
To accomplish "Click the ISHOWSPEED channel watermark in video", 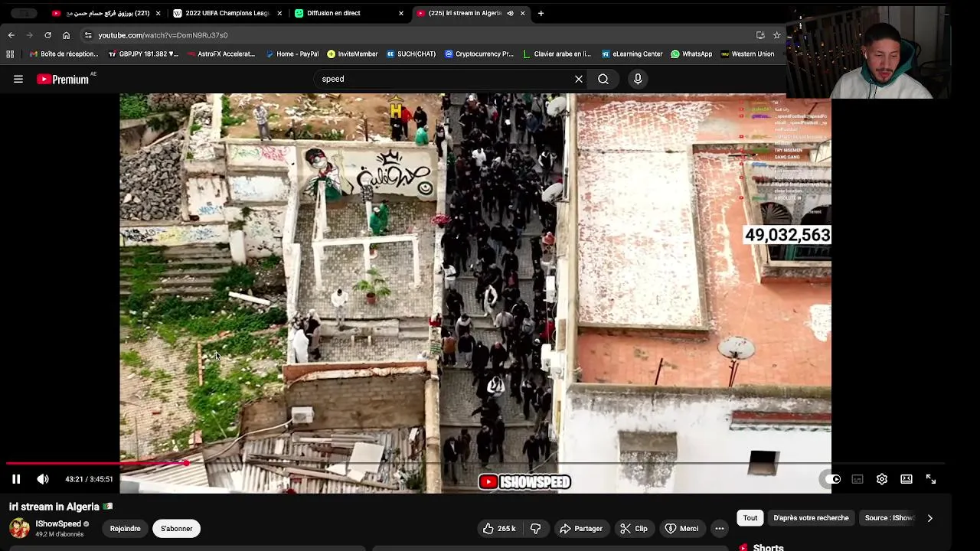I will pos(524,481).
